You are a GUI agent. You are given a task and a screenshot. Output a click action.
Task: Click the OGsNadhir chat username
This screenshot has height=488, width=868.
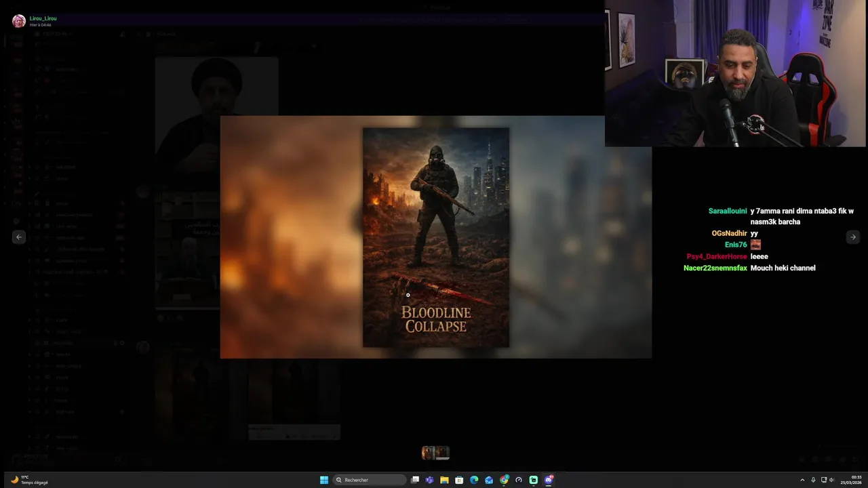click(x=729, y=233)
